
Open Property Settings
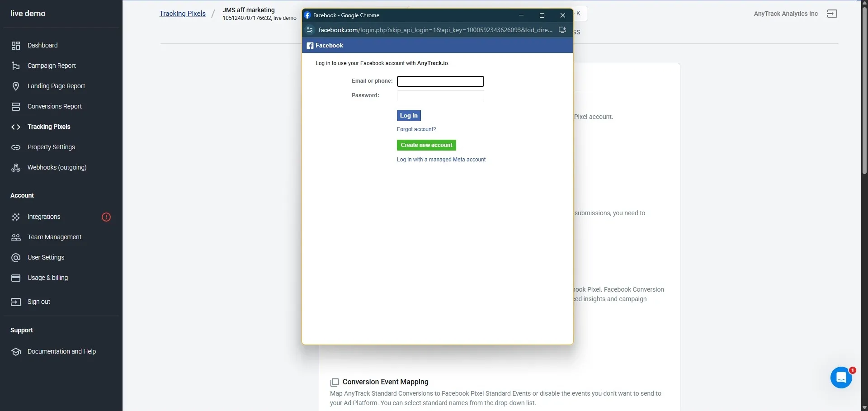point(51,147)
